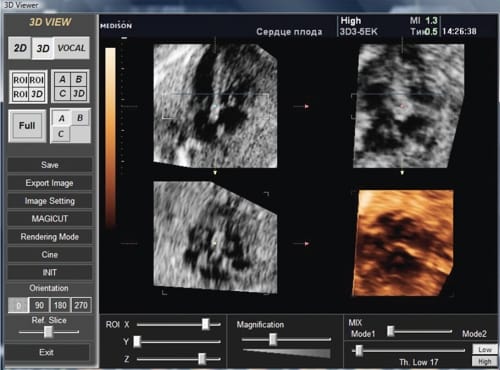Open the Image Setting panel
Viewport: 500px width, 370px height.
(50, 201)
